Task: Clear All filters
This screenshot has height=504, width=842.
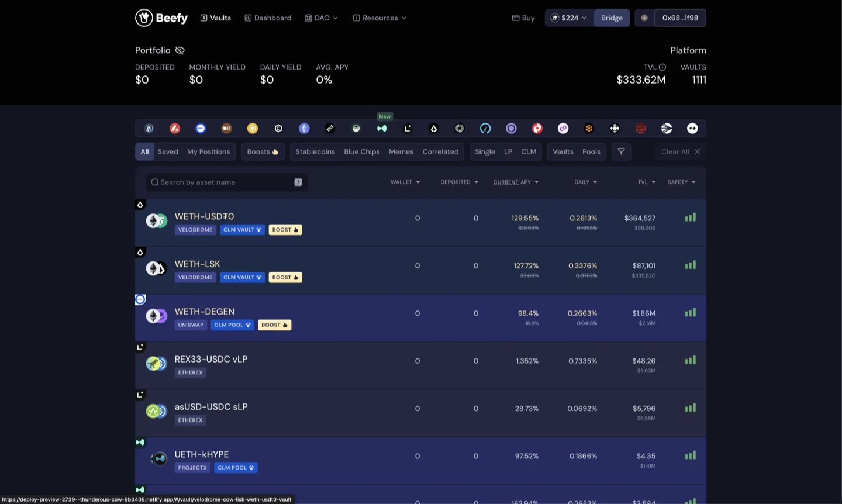Action: (x=681, y=151)
